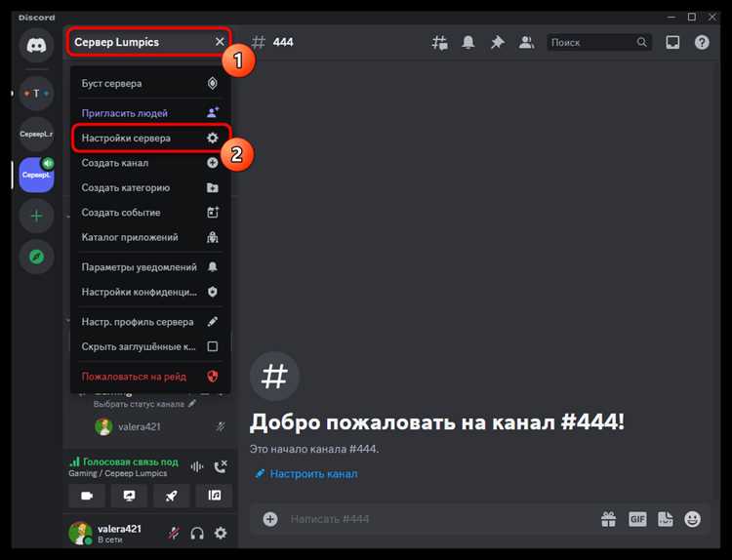Open threads icon in channel header
The width and height of the screenshot is (732, 560).
(x=439, y=43)
